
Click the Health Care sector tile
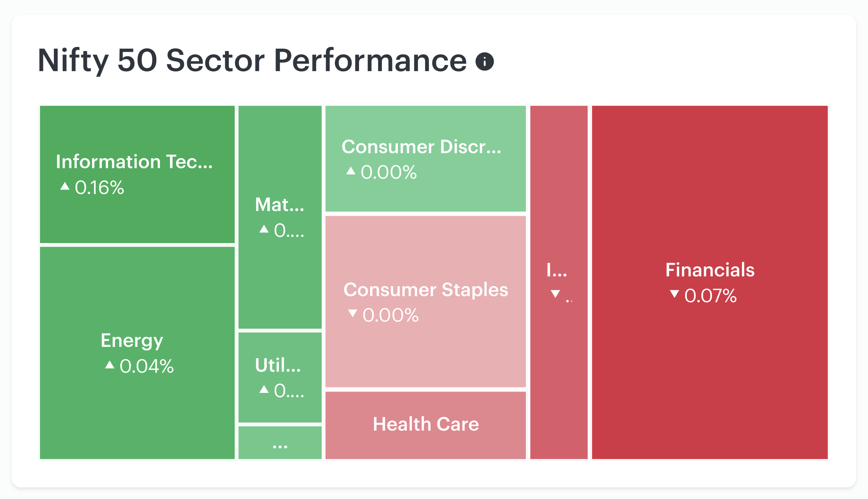click(x=425, y=425)
